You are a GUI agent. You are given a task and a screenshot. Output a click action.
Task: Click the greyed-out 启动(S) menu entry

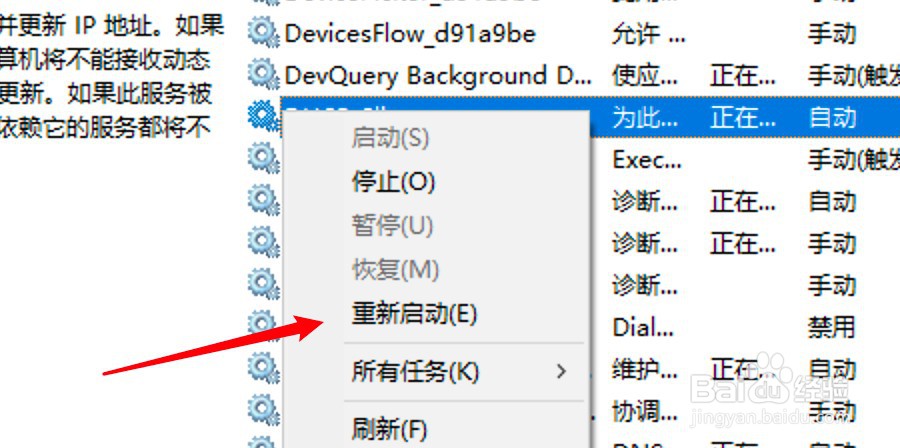[x=390, y=139]
